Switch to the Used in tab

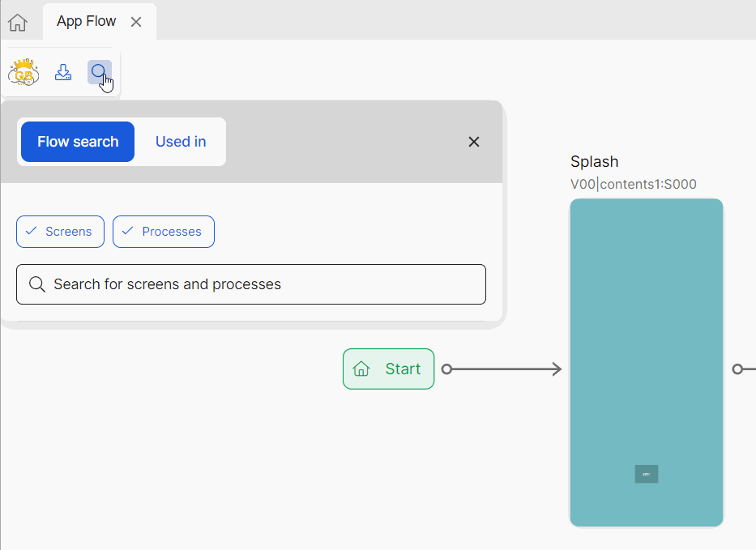point(181,142)
